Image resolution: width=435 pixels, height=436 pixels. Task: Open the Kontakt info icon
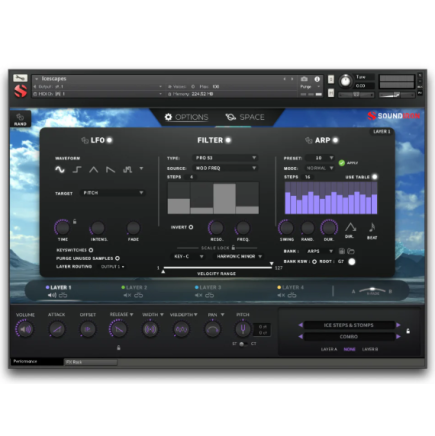(x=317, y=79)
